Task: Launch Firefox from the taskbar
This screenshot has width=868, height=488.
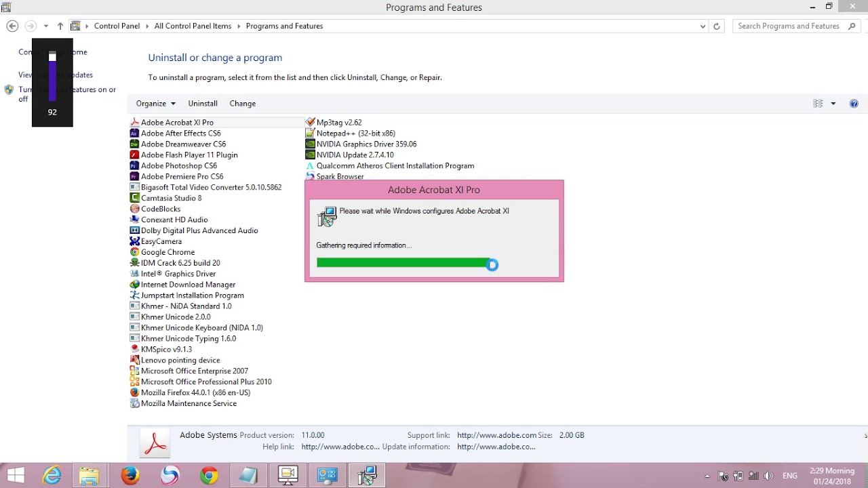Action: pos(130,476)
